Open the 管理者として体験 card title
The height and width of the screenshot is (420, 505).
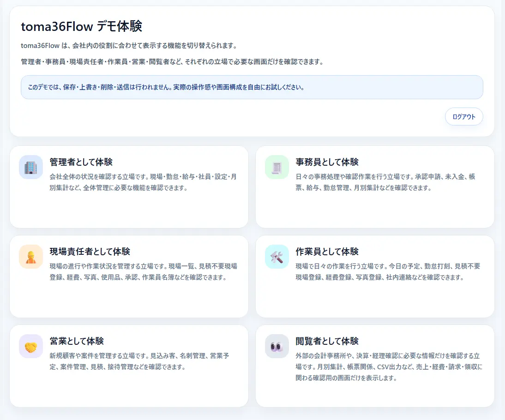(x=81, y=162)
